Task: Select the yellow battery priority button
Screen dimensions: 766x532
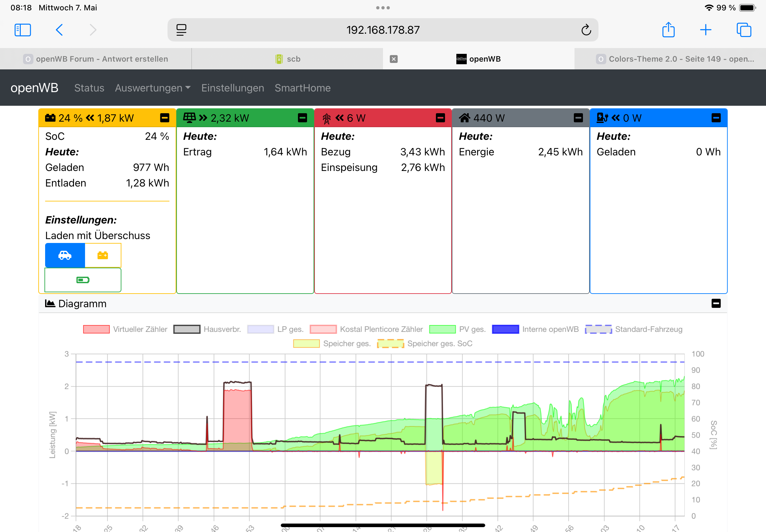Action: [103, 255]
